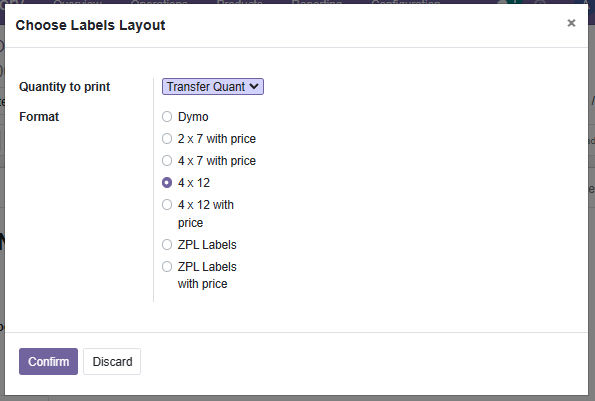Choose the 2 x 7 with price format

coord(167,138)
